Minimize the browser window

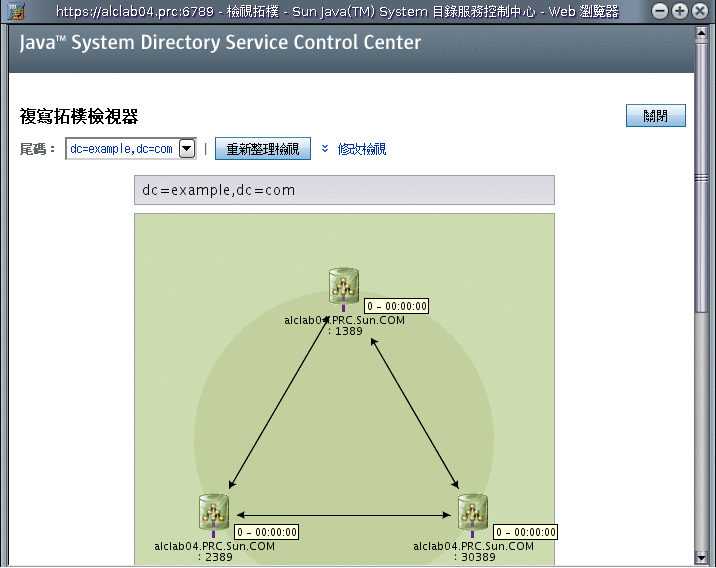(x=659, y=11)
